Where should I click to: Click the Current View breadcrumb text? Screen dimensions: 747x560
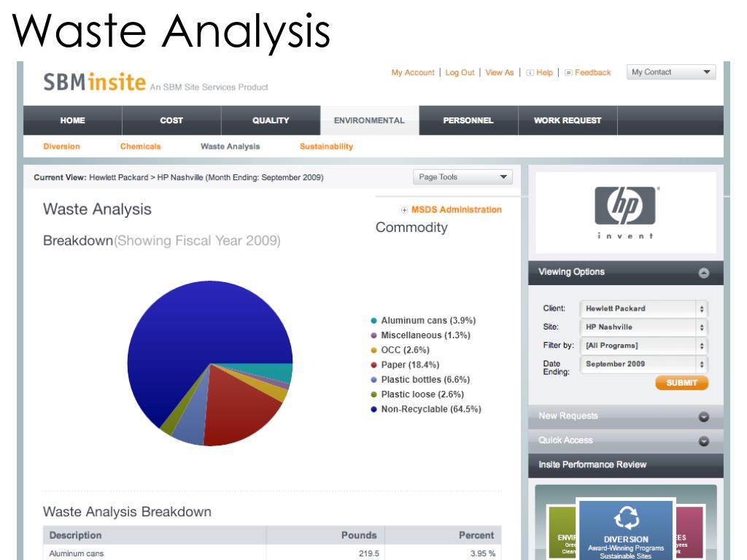[179, 177]
